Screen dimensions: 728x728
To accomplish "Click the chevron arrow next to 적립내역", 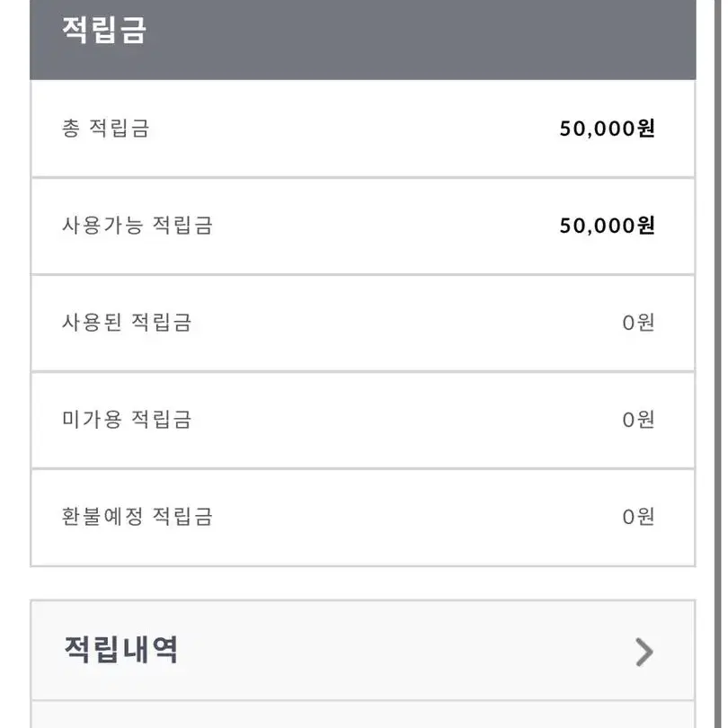I will coord(644,652).
